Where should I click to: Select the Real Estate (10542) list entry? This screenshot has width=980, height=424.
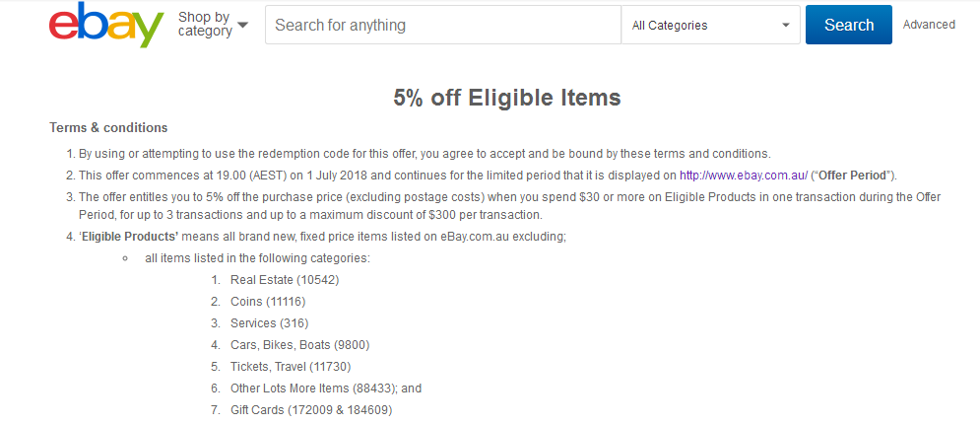(x=285, y=280)
